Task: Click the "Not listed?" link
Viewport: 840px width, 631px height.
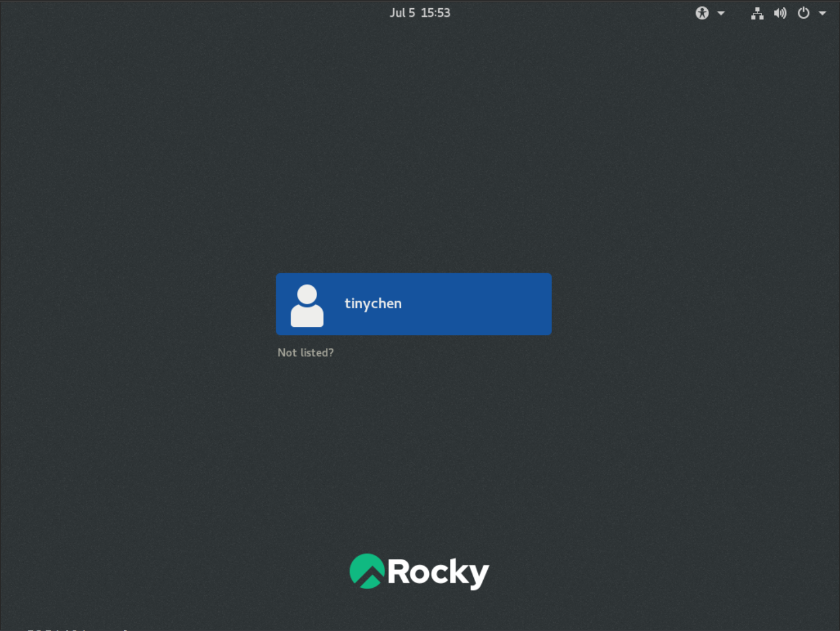Action: (305, 353)
